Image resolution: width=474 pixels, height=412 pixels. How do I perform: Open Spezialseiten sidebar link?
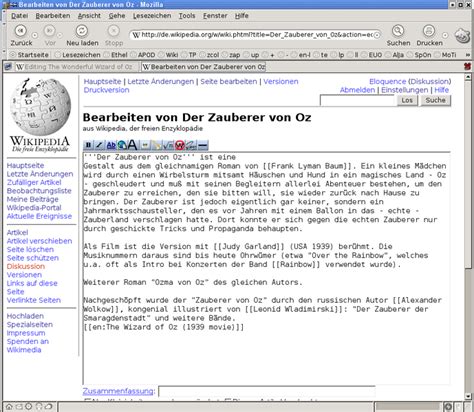point(30,324)
